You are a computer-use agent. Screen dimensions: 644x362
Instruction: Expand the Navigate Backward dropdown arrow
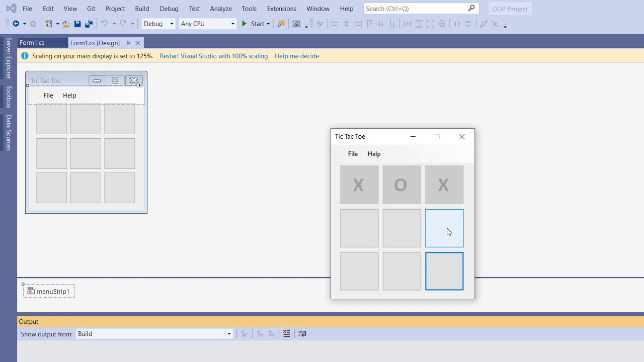(24, 24)
